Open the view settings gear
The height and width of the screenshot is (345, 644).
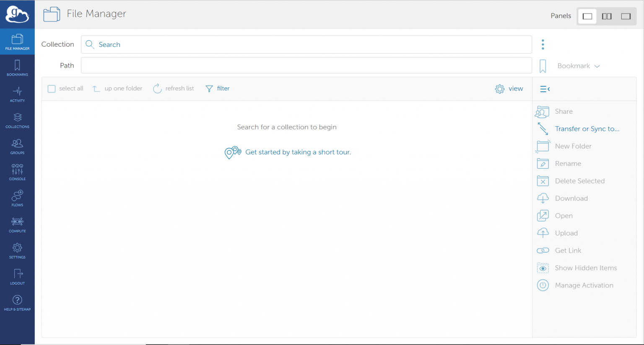coord(500,89)
